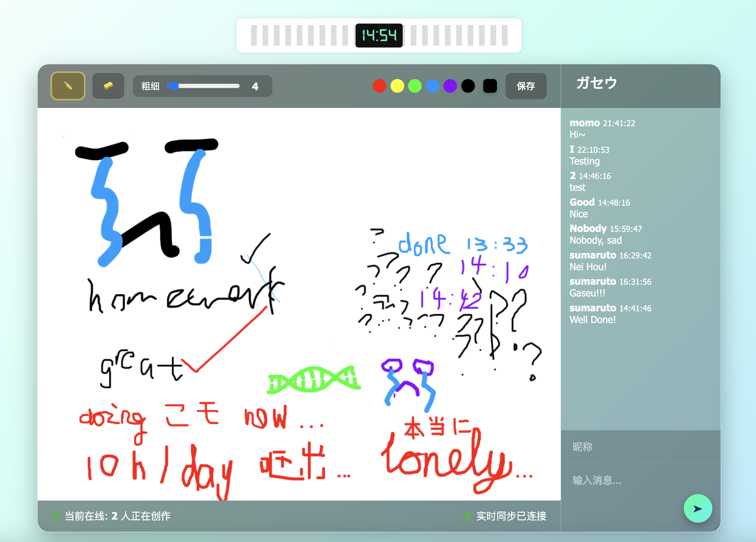This screenshot has height=542, width=756.
Task: Click the 保存 save button
Action: click(x=526, y=86)
